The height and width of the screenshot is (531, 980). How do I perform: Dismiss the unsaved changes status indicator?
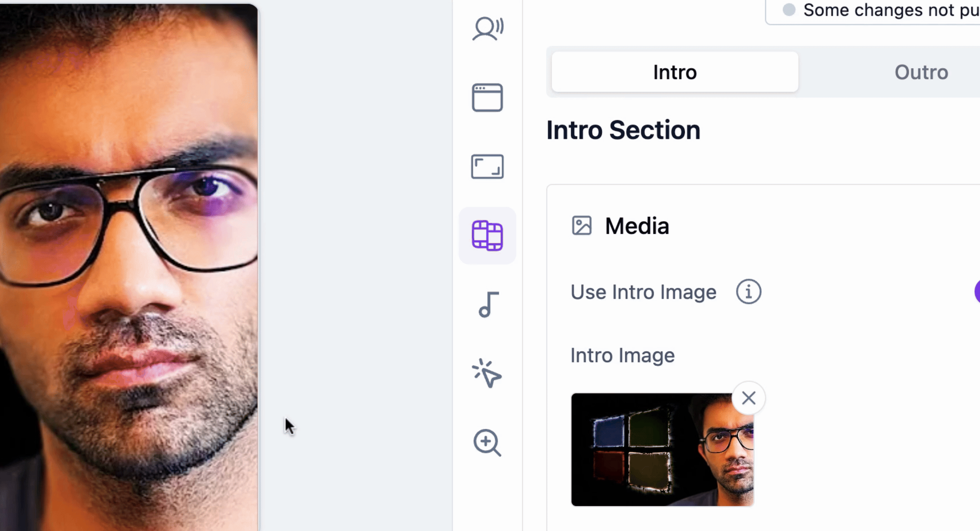(x=789, y=9)
